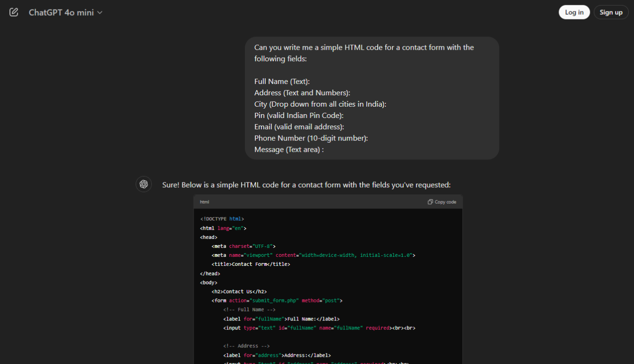This screenshot has width=634, height=364.
Task: Click the label for="fullName" code line
Action: click(x=281, y=319)
